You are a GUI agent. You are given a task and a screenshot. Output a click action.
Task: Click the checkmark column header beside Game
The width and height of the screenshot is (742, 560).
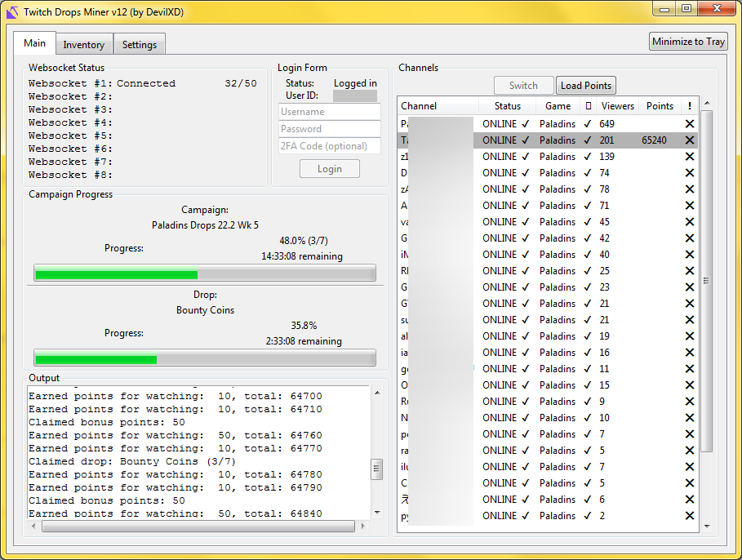point(589,105)
